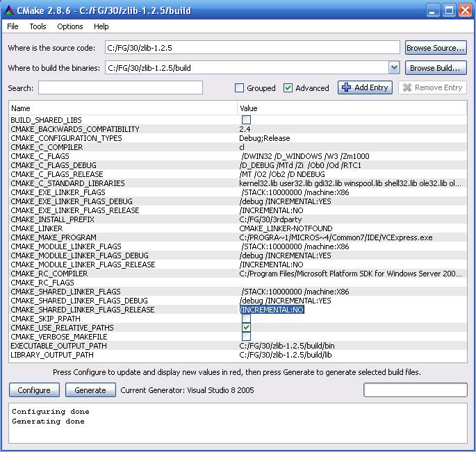Click Browse Build button
The width and height of the screenshot is (476, 452).
pyautogui.click(x=436, y=68)
